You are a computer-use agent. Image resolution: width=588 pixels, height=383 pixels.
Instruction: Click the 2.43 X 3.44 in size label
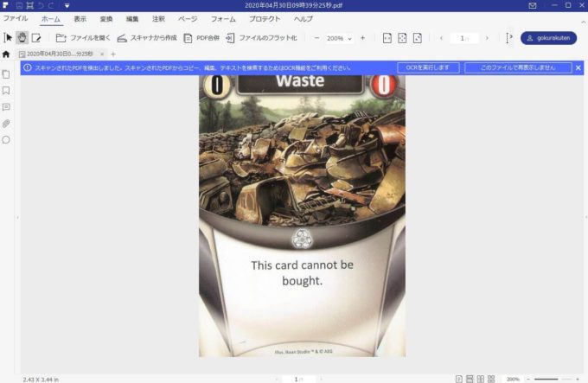[41, 380]
